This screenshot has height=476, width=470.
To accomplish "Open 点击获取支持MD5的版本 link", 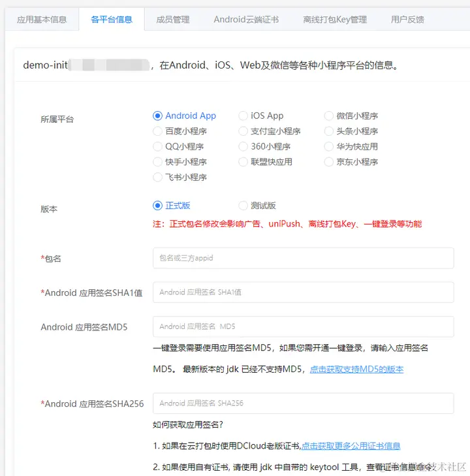I will (x=356, y=370).
